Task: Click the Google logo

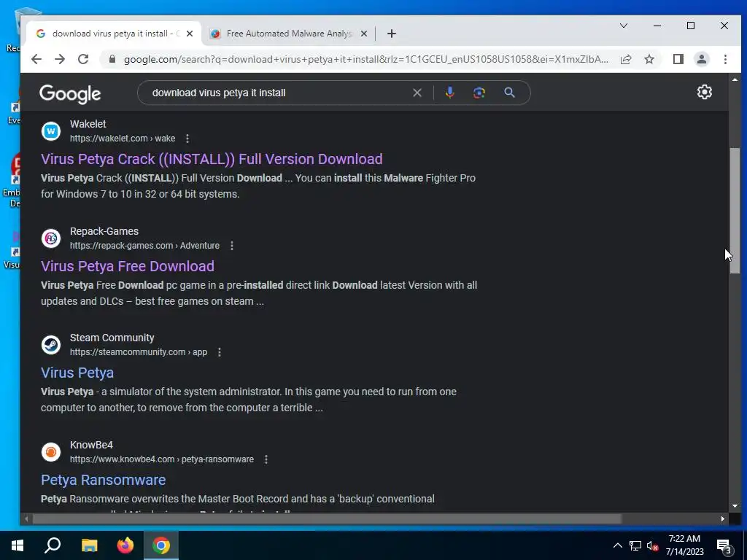Action: click(70, 93)
